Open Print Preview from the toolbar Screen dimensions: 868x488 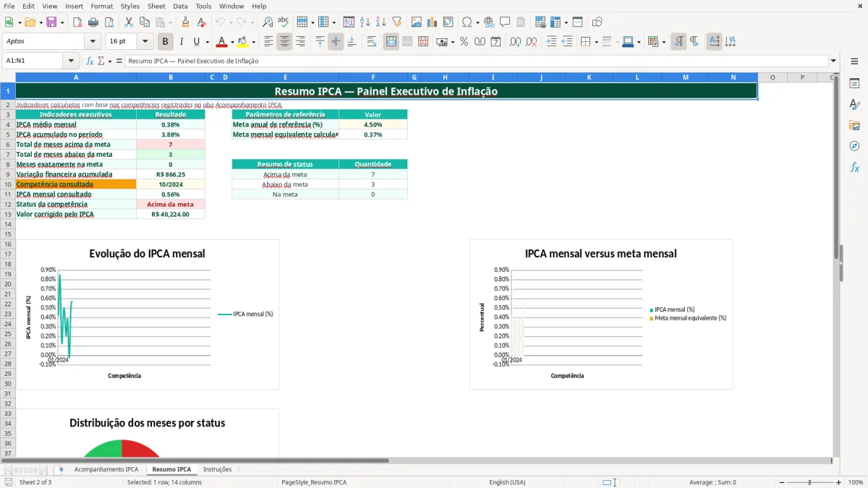109,22
